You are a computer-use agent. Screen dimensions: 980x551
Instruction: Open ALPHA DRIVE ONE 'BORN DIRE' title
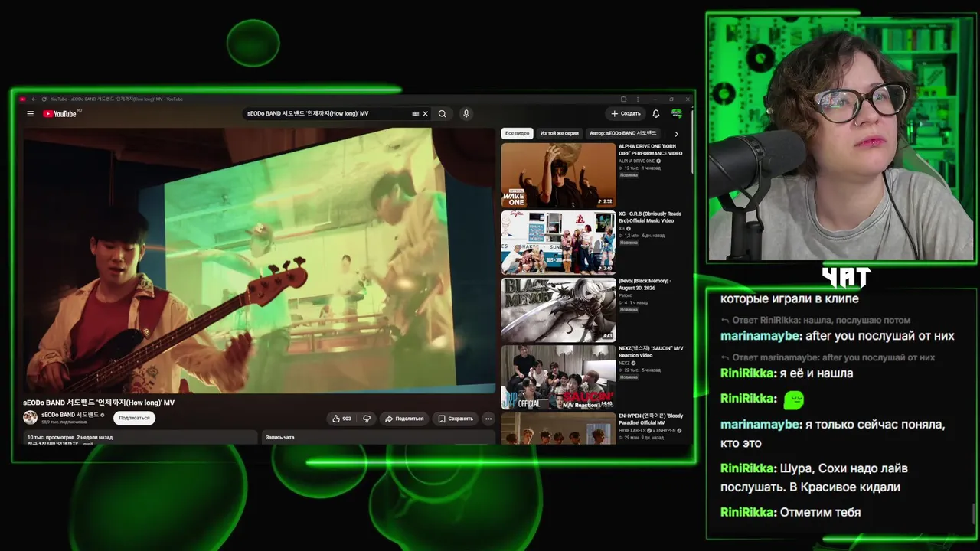pyautogui.click(x=650, y=150)
